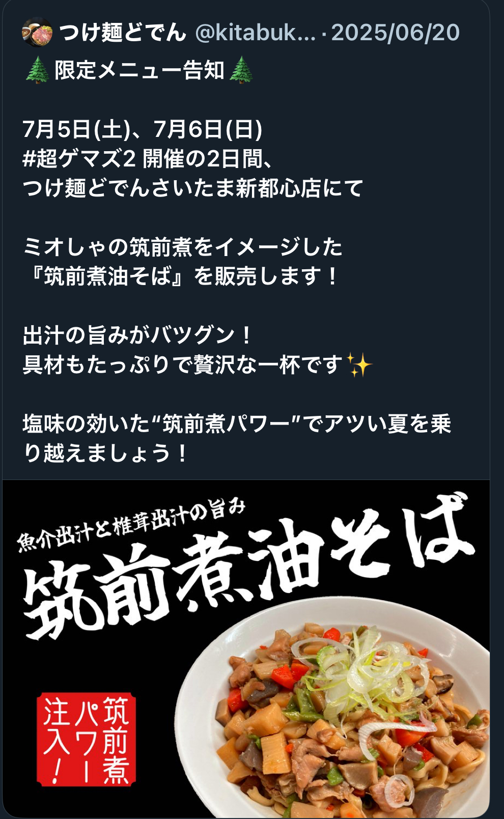This screenshot has width=504, height=819.
Task: Tap the 限定メニュー告知 headline text
Action: [x=139, y=70]
